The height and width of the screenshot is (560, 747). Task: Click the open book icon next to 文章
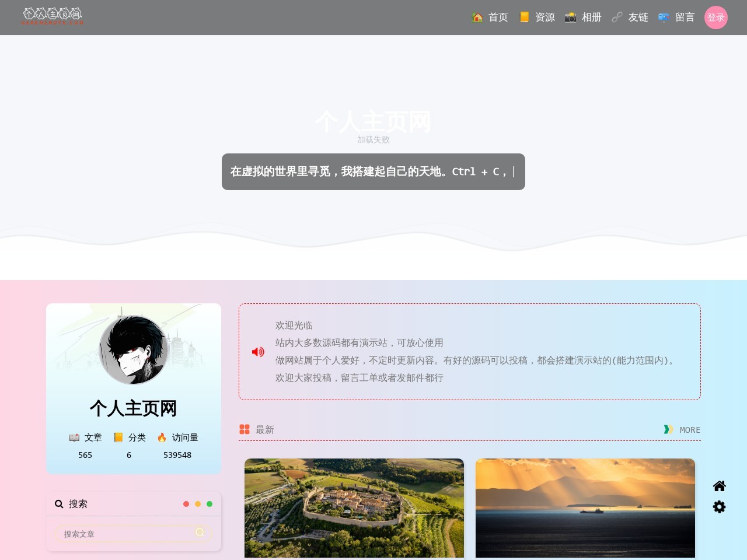tap(74, 437)
